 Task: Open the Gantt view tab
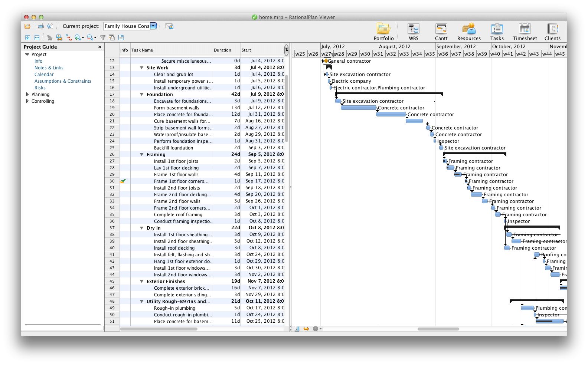(441, 32)
